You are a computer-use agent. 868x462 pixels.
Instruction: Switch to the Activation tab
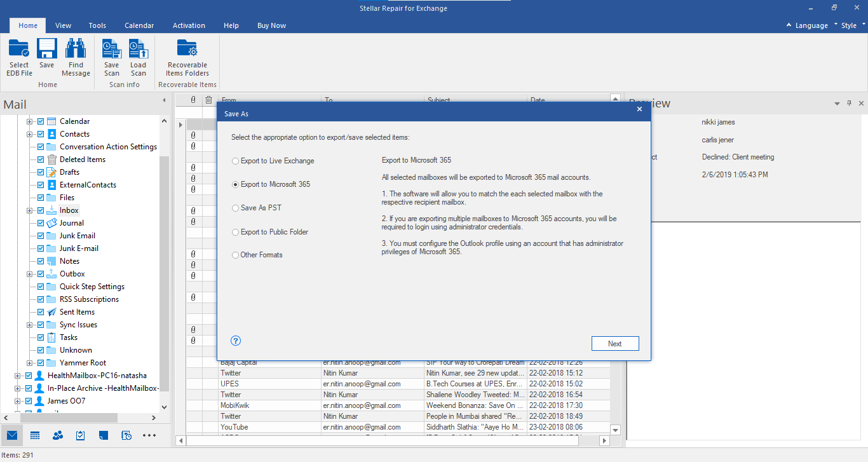click(x=189, y=25)
